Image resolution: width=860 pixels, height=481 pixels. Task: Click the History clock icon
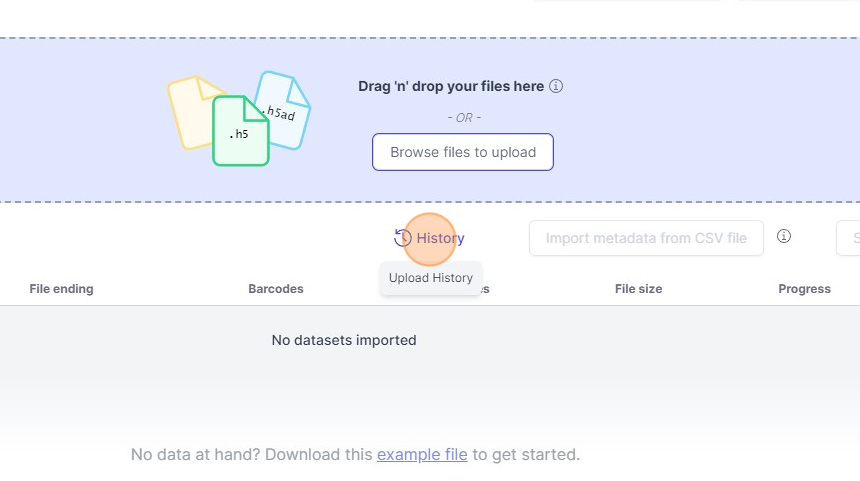[403, 238]
